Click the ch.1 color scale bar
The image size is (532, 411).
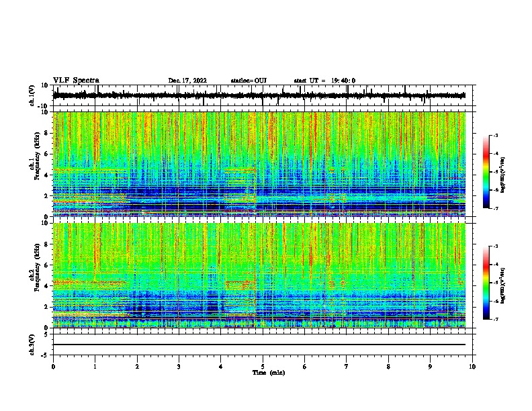[x=486, y=172]
